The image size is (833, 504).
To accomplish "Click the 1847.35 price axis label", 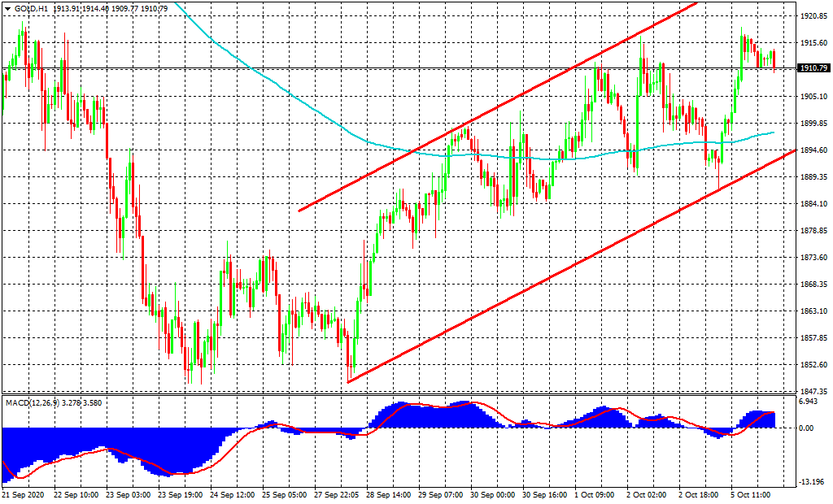I will click(813, 392).
